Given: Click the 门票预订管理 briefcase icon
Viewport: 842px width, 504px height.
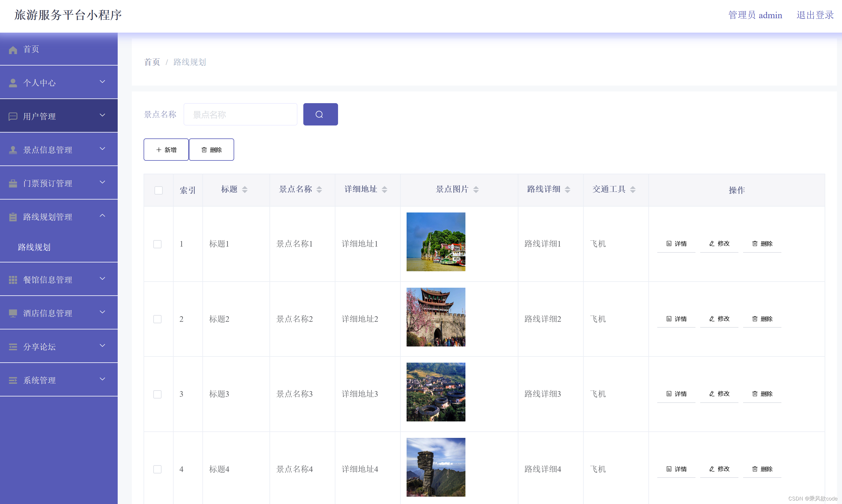Looking at the screenshot, I should click(13, 183).
